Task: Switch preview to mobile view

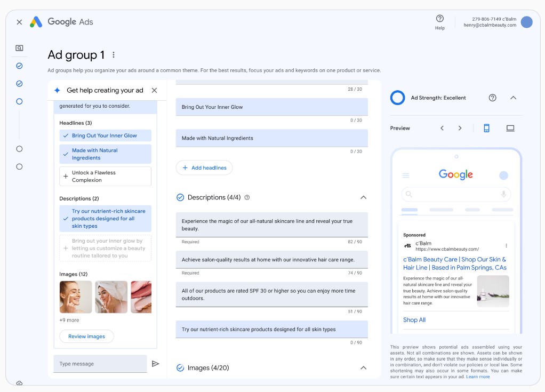Action: click(x=486, y=128)
